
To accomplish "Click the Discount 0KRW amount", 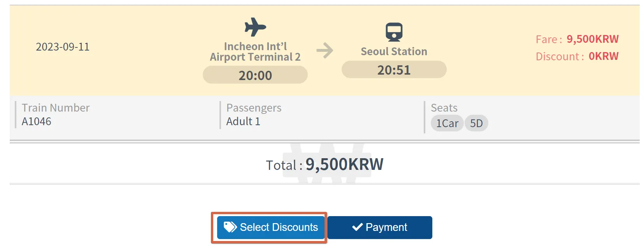I will 603,56.
